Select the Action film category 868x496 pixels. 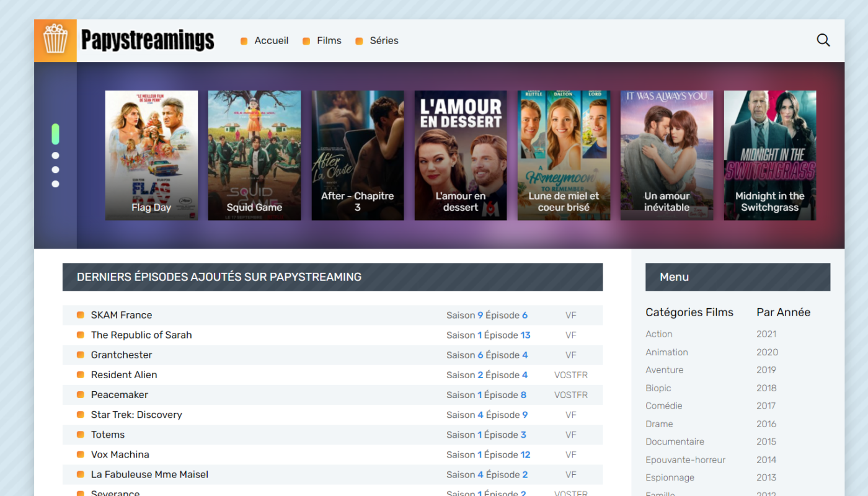(659, 334)
